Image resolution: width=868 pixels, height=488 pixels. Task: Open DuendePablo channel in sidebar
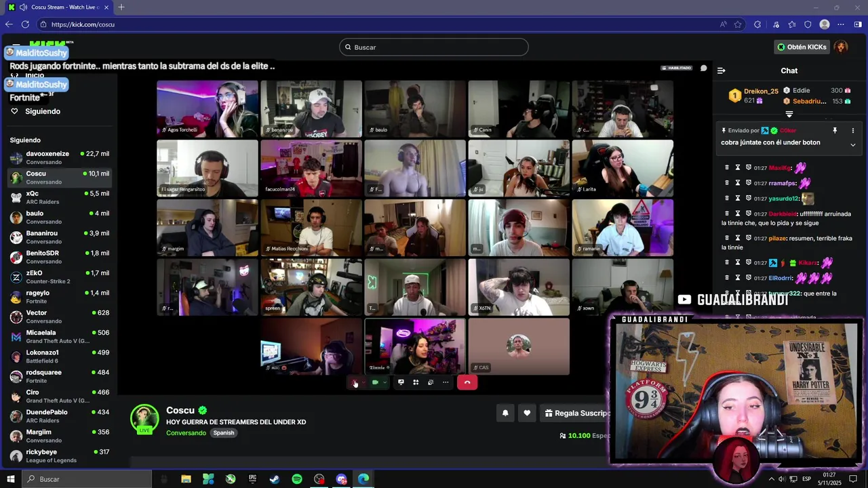[x=60, y=416]
